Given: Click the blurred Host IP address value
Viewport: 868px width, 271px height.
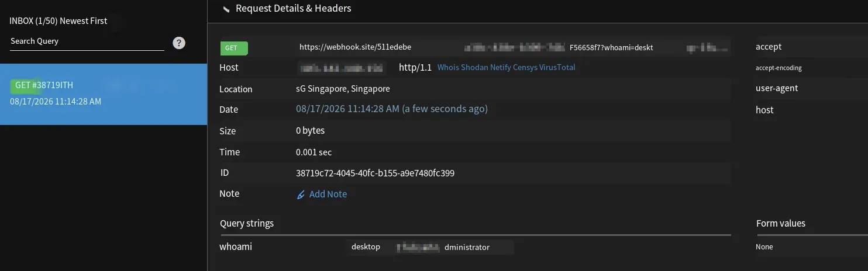Looking at the screenshot, I should (x=342, y=68).
